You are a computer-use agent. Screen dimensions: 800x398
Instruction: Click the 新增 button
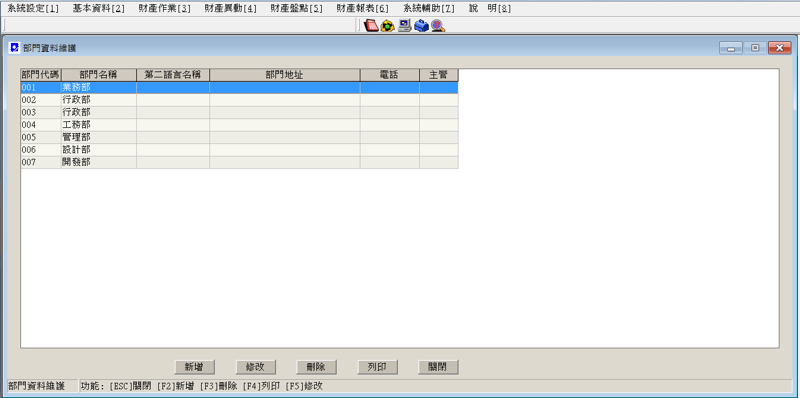click(194, 367)
